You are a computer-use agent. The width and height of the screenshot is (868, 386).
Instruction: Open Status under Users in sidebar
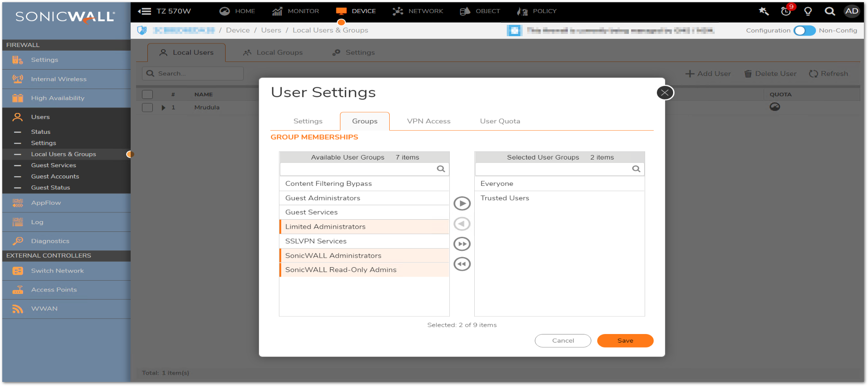click(41, 132)
